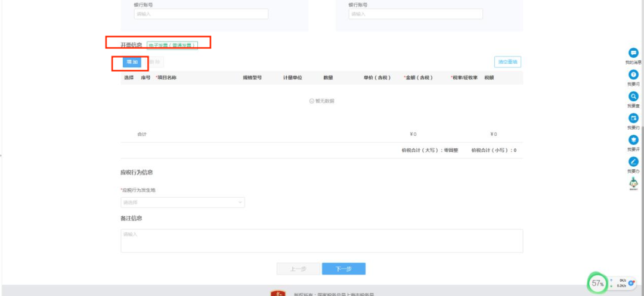644x296 pixels.
Task: Click the left 银行账号 input field
Action: (201, 14)
